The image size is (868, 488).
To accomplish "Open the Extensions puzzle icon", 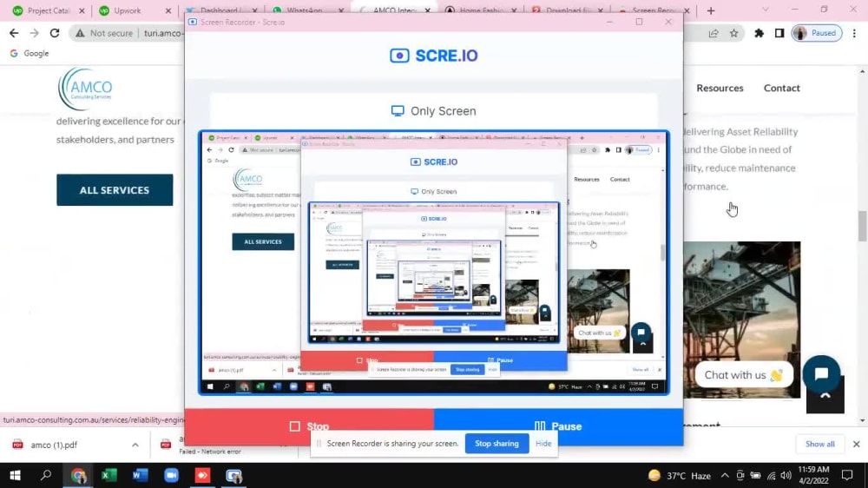I will 759,33.
